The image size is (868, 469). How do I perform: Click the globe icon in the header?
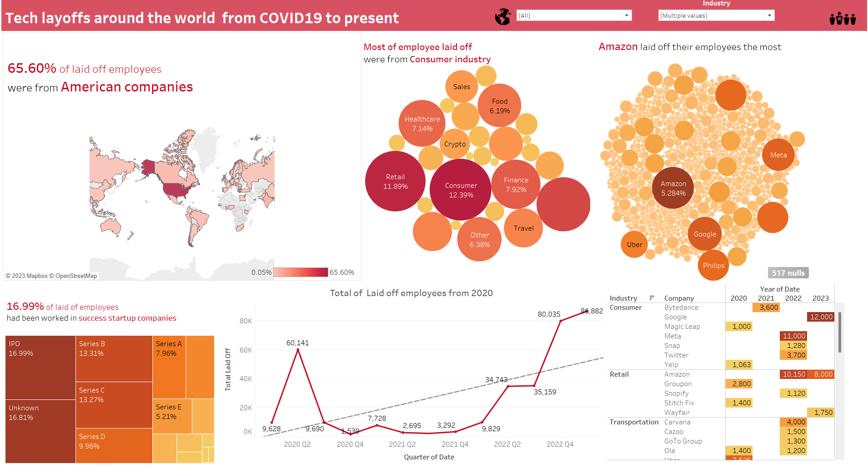[503, 16]
